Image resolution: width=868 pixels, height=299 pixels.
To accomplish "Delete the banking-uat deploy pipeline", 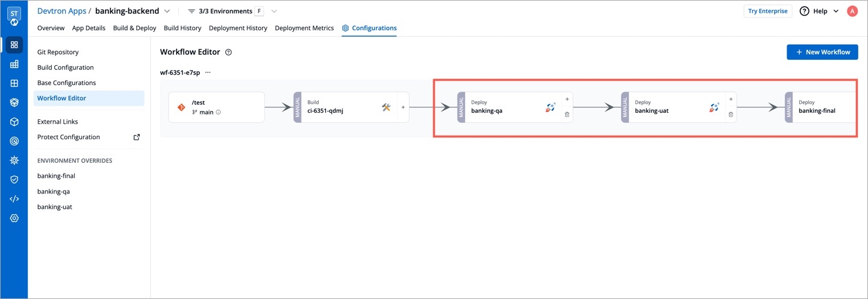I will coord(731,115).
